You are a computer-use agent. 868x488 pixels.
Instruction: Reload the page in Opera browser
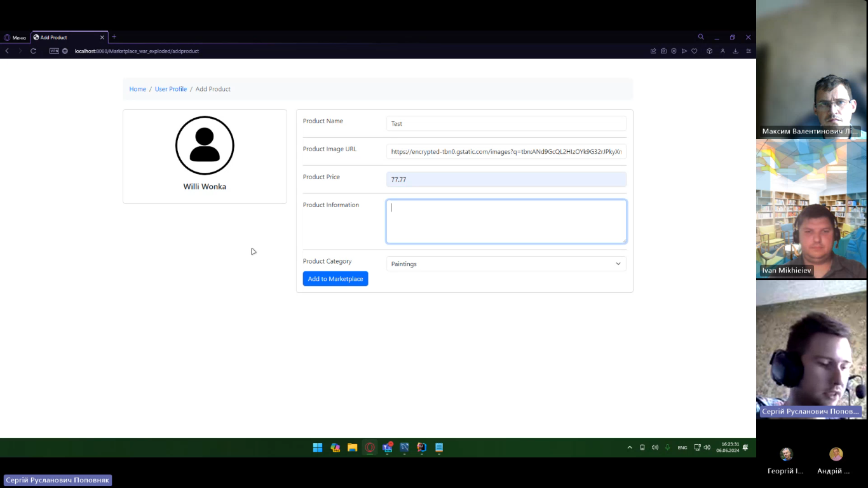[x=33, y=51]
